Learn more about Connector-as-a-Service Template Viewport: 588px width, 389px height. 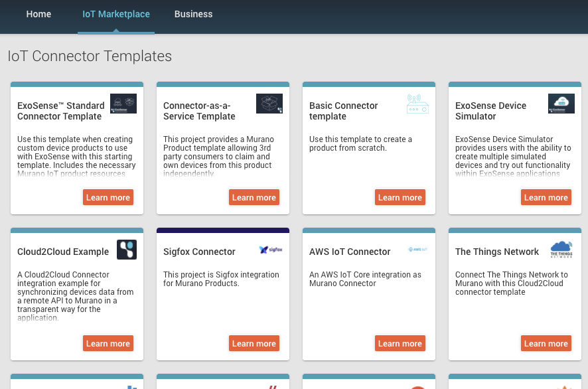[254, 197]
